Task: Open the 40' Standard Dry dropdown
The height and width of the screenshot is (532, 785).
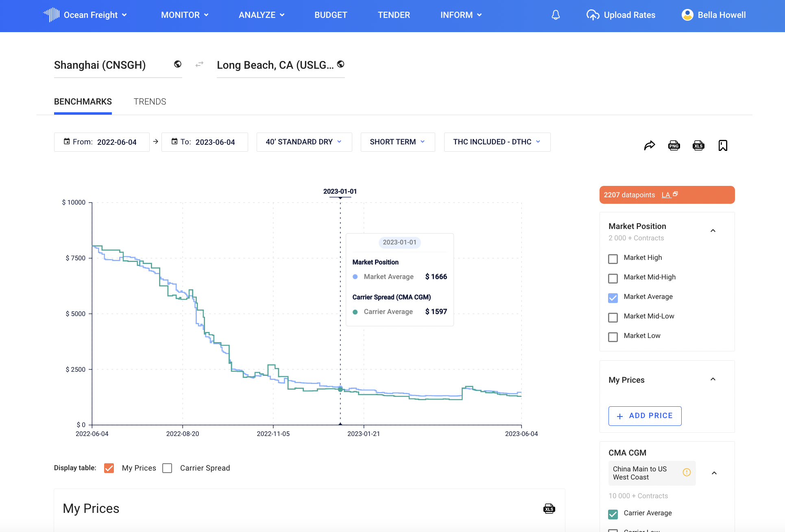Action: (304, 142)
